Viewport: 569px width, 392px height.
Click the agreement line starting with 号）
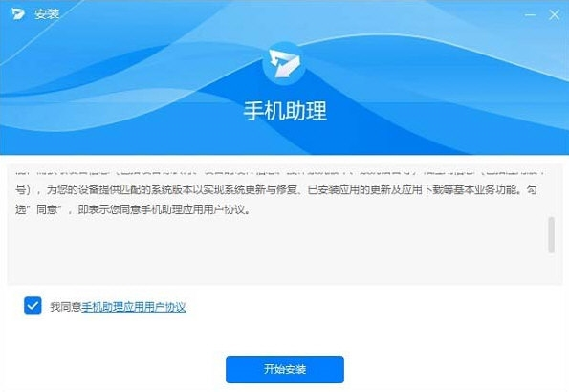pos(276,189)
